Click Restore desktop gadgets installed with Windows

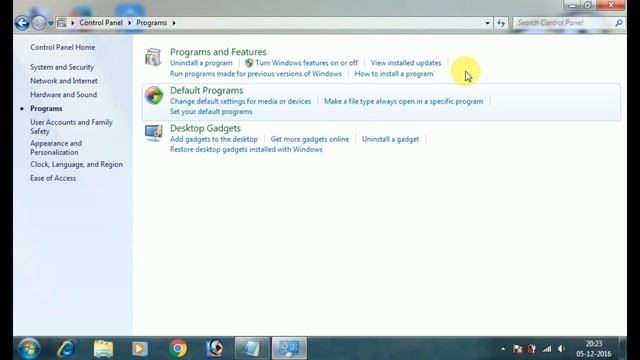point(246,149)
